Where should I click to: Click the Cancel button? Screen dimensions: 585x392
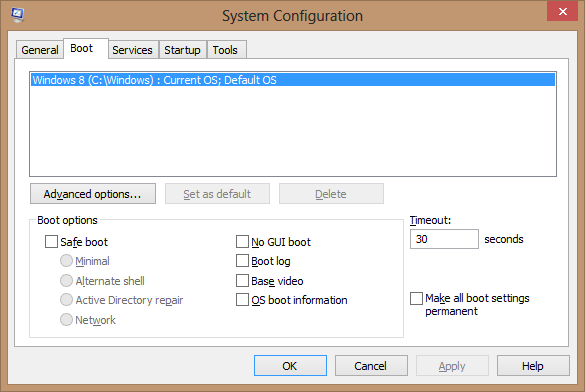click(371, 366)
